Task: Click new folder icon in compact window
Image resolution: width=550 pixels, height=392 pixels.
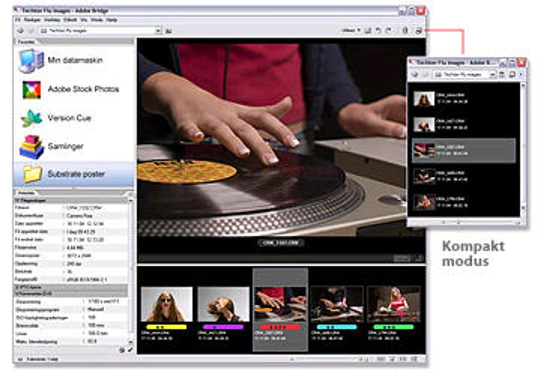Action: point(502,74)
